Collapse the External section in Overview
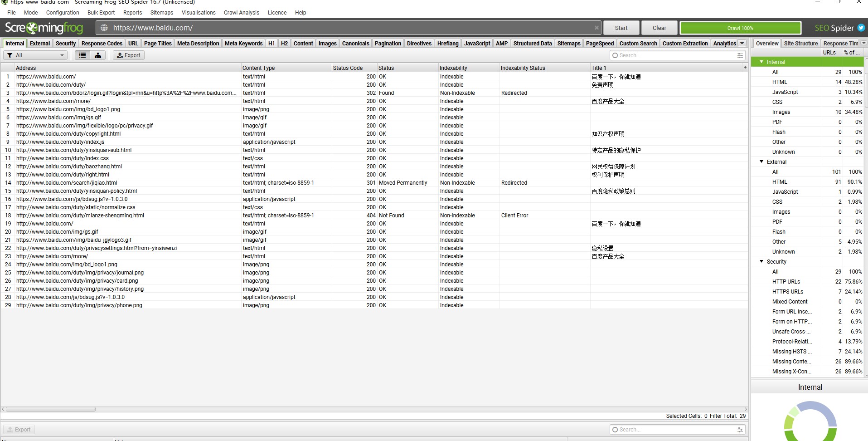 click(x=761, y=162)
